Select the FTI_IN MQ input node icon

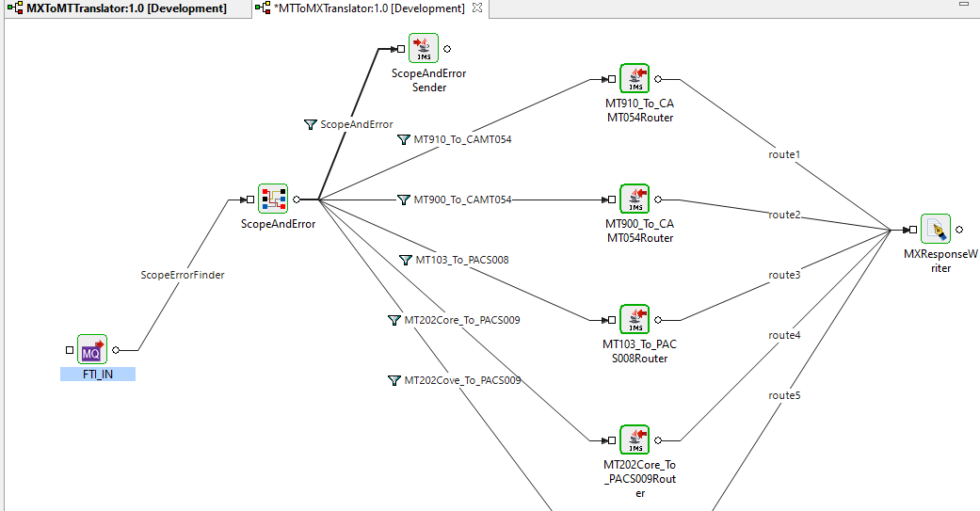[x=92, y=350]
